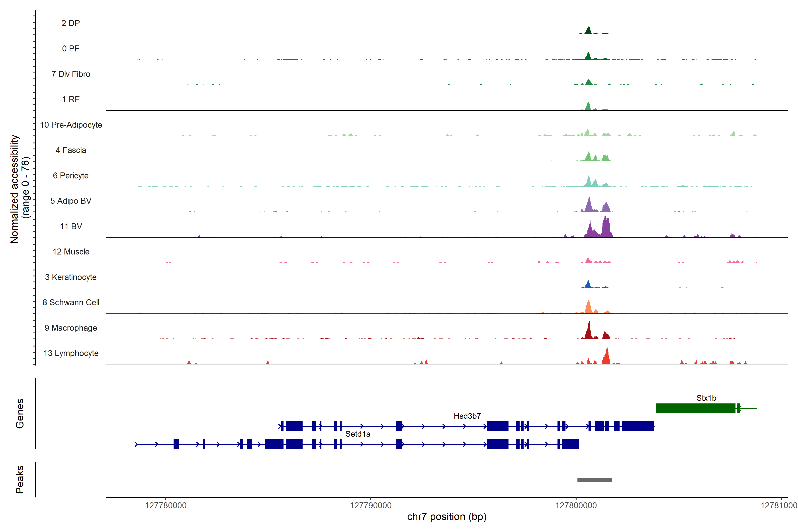798x532 pixels.
Task: Click the 9 Macrophage track label
Action: [71, 328]
